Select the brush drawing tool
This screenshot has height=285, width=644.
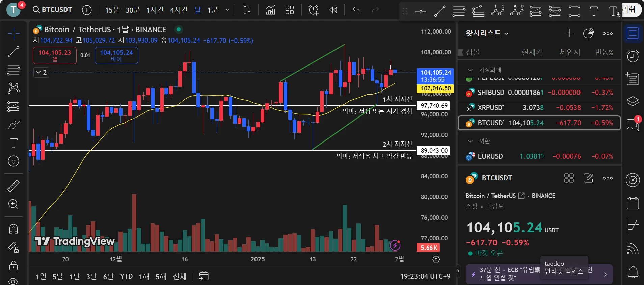[14, 125]
